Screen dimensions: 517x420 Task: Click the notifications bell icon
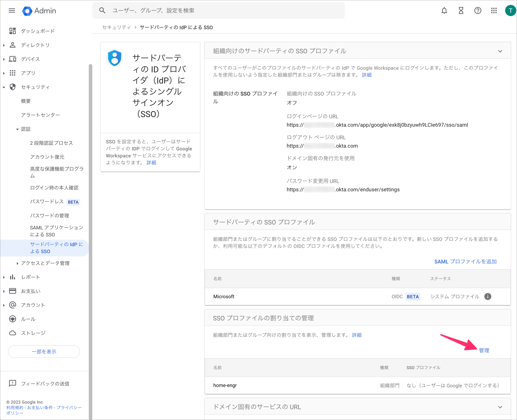(x=444, y=10)
